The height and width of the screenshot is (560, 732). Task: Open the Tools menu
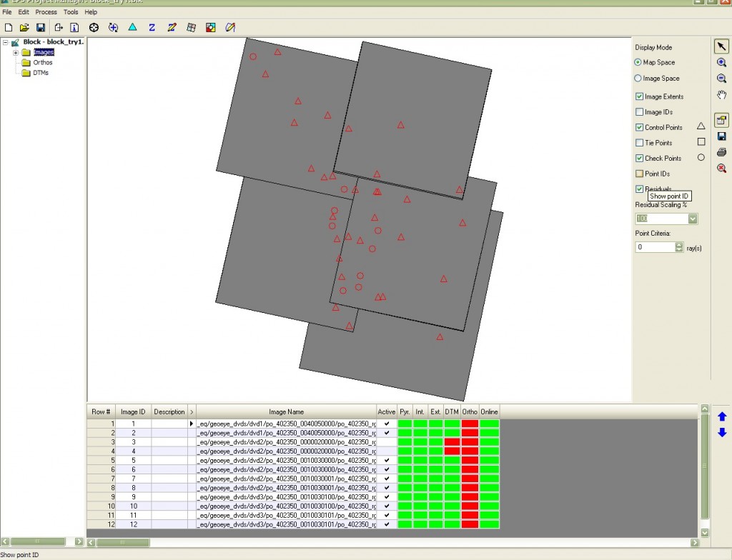(x=71, y=12)
